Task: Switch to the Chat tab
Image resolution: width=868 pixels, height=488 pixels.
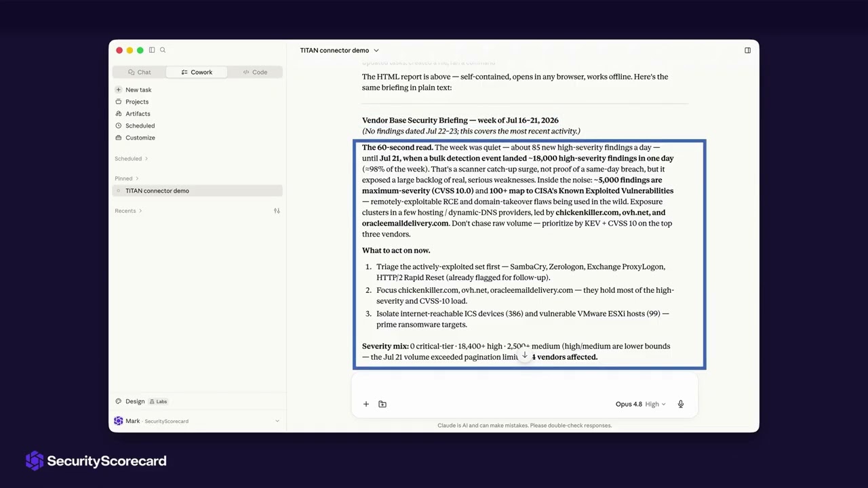Action: (x=140, y=72)
